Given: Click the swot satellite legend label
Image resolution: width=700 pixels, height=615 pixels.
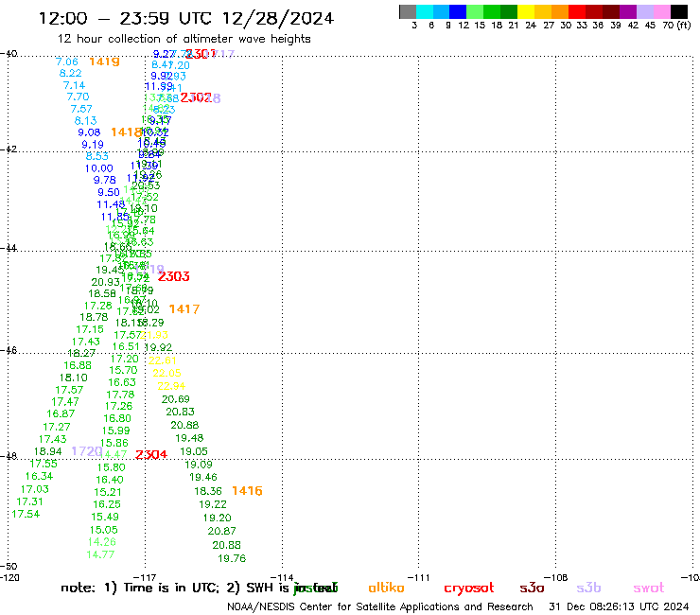Looking at the screenshot, I should [649, 588].
